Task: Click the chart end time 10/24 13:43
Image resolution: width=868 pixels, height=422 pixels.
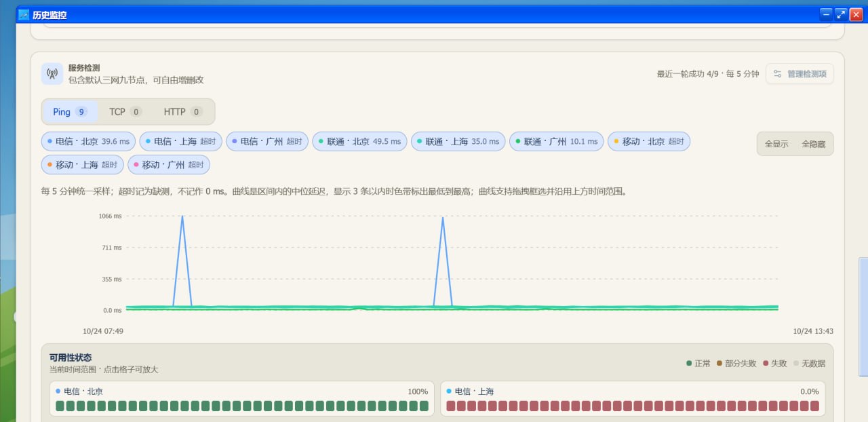Action: tap(813, 331)
